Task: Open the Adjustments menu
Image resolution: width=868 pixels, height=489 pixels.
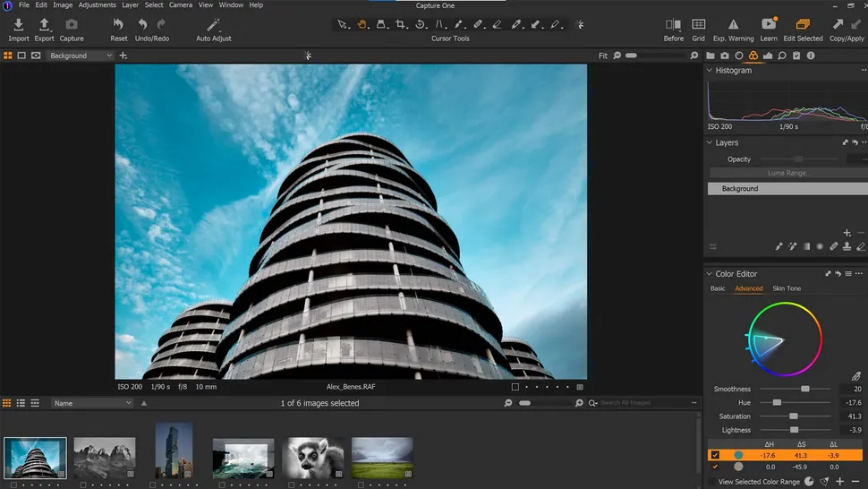Action: 97,5
